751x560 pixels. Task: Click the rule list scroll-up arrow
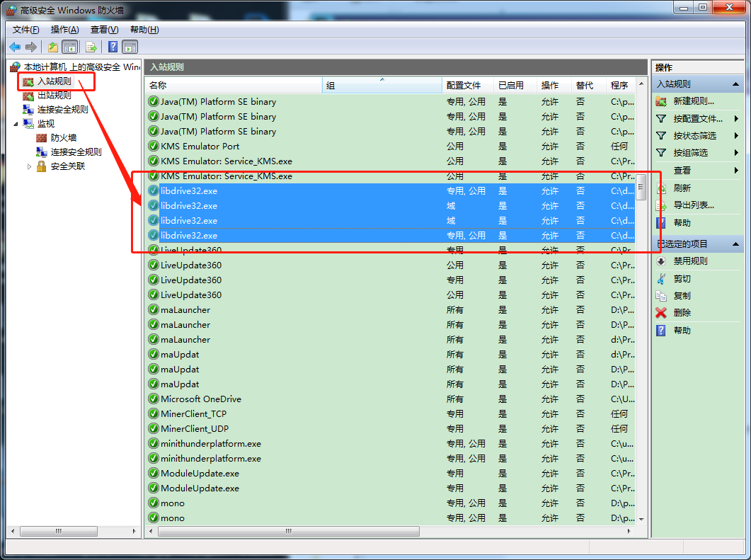tap(641, 84)
